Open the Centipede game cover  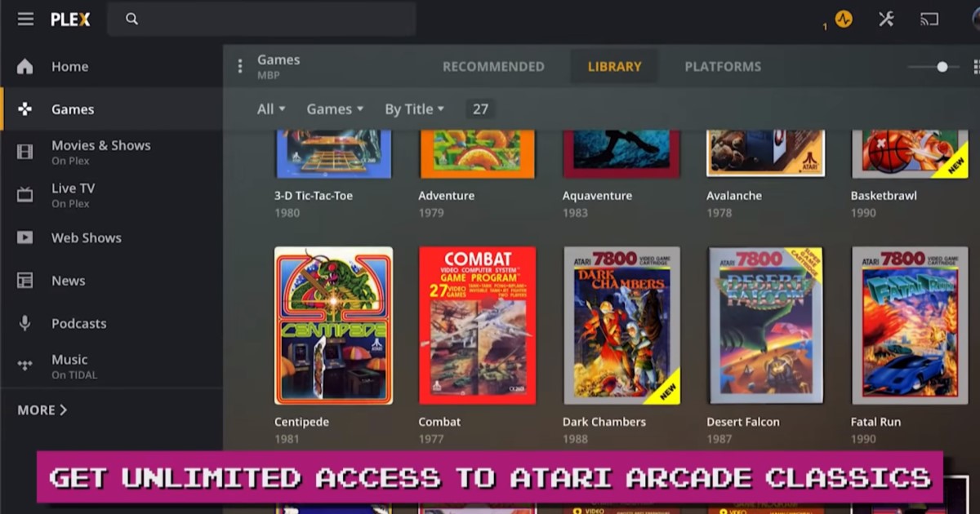tap(333, 326)
